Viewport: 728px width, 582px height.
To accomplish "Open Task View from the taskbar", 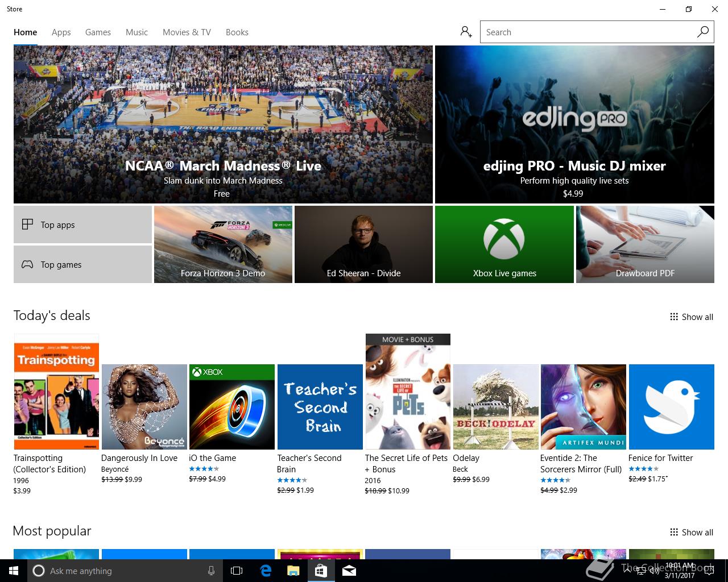I will coord(237,571).
